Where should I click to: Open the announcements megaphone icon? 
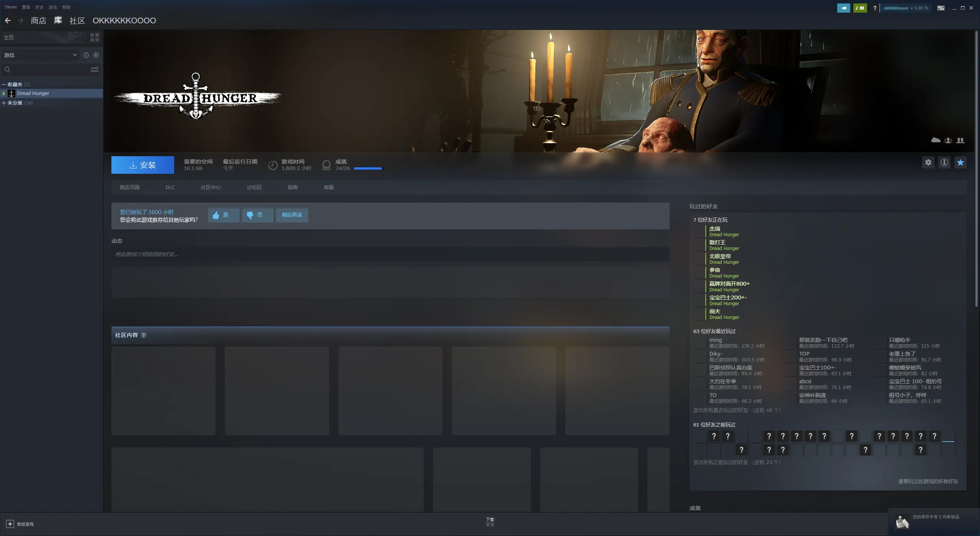coord(843,8)
